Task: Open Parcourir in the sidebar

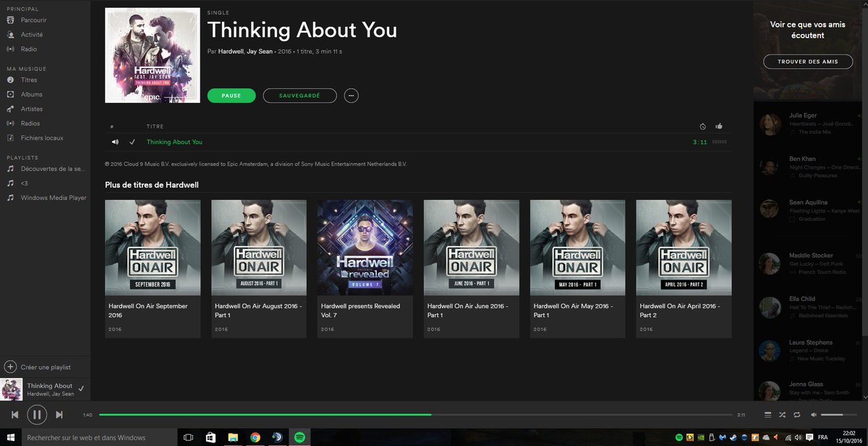Action: tap(33, 20)
